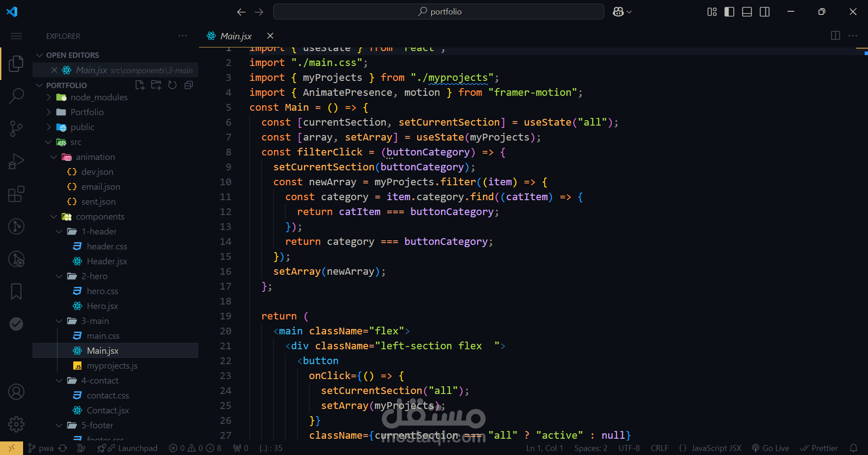
Task: Refresh the Explorer with the refresh icon
Action: 172,85
